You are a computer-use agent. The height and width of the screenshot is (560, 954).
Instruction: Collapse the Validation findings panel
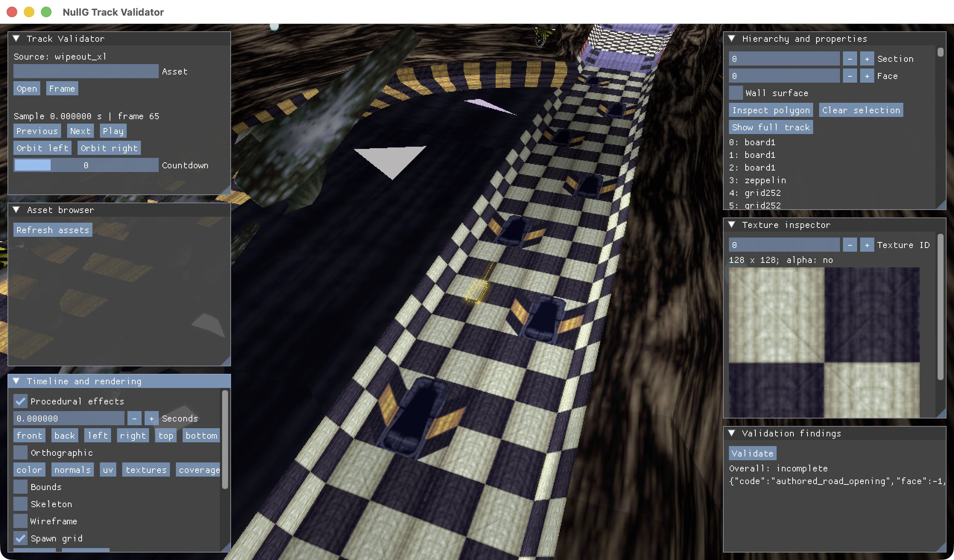732,433
